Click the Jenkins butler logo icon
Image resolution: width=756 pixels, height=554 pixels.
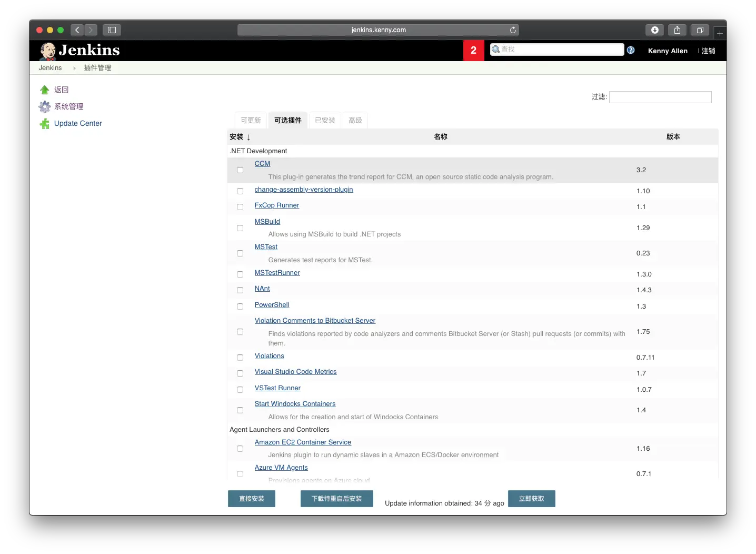[x=48, y=51]
